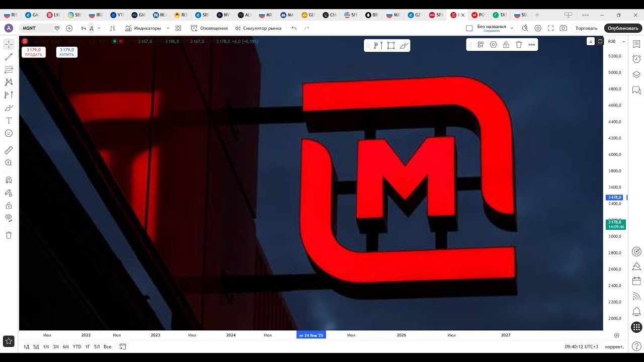Viewport: 644px width, 362px height.
Task: Click the 3179,0 КУПИТЬ buy button
Action: tap(66, 52)
